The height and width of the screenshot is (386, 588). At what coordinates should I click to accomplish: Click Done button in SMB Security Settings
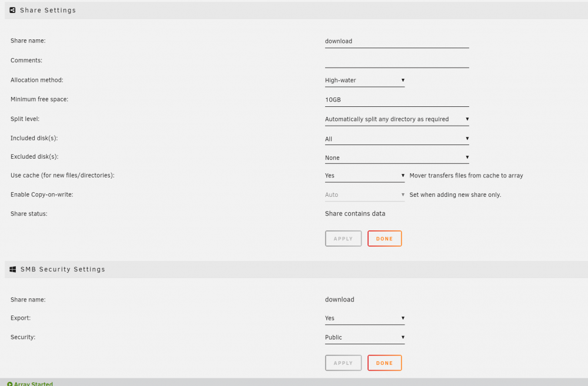(385, 362)
